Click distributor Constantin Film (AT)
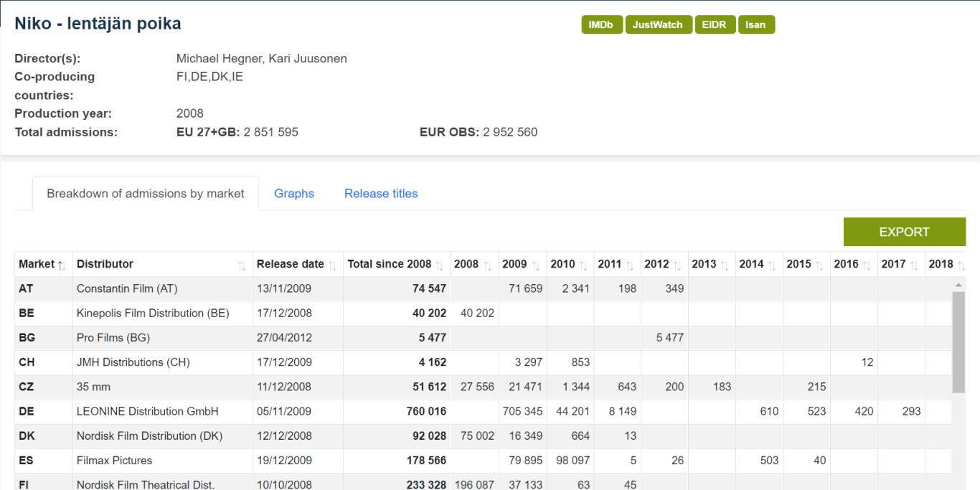Viewport: 980px width, 490px height. tap(127, 288)
